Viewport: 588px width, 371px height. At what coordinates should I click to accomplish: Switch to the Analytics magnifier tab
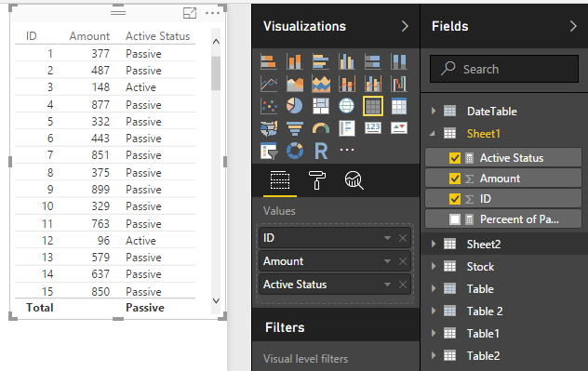coord(354,180)
